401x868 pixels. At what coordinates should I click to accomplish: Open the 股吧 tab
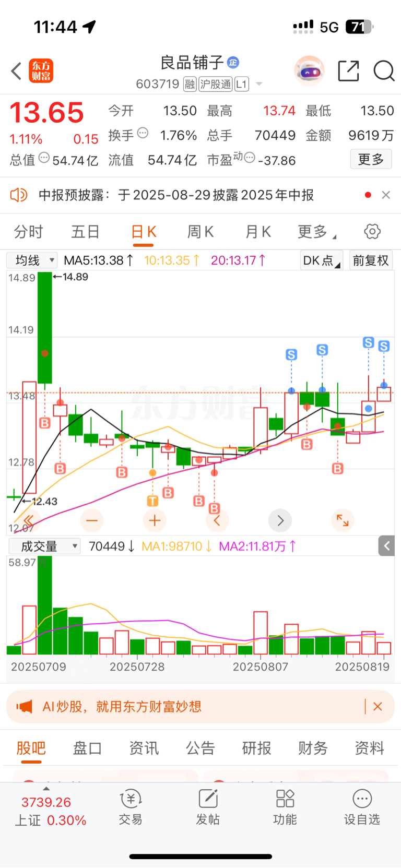(31, 748)
